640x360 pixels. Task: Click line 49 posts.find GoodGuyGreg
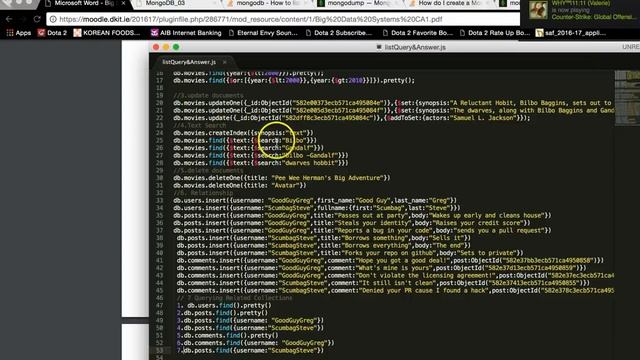250,320
